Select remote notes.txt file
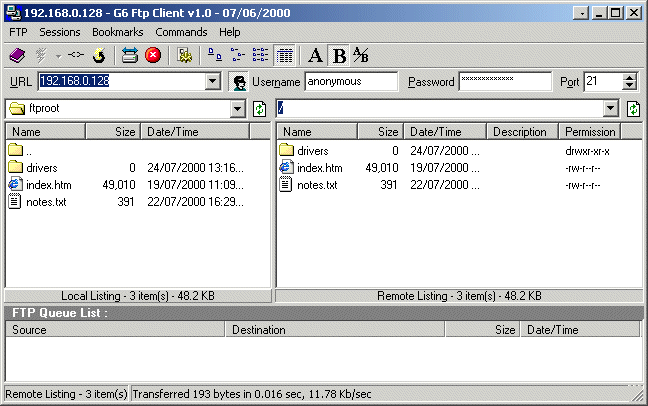The width and height of the screenshot is (648, 406). tap(308, 184)
